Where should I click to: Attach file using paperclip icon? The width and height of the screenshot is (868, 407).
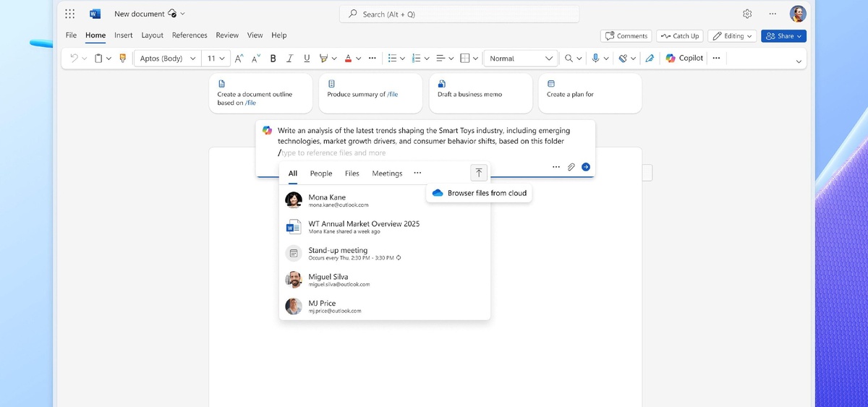tap(571, 167)
